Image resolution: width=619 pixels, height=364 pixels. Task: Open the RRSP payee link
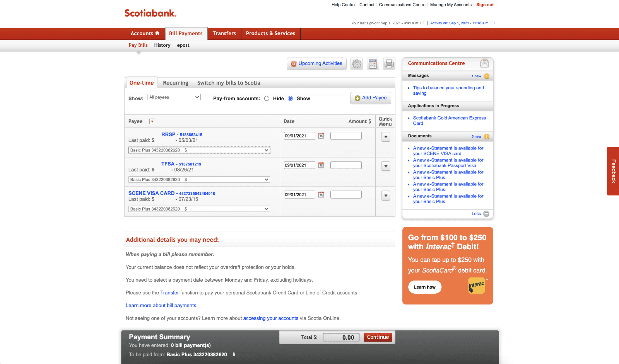click(x=182, y=134)
